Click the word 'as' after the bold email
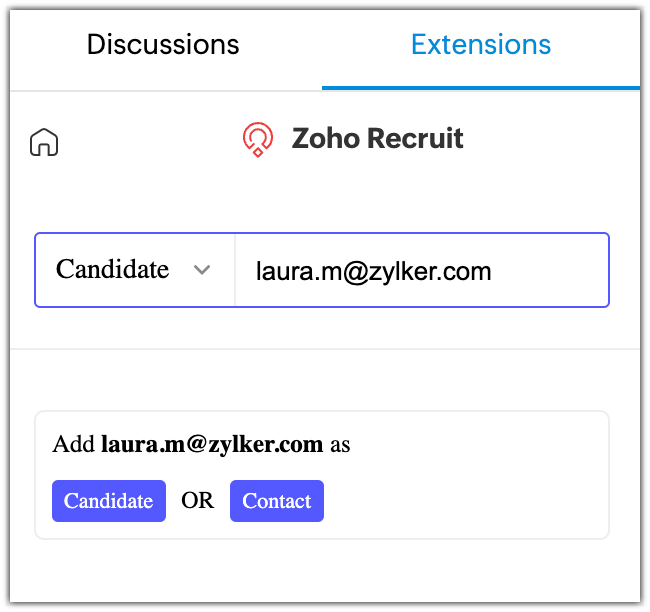This screenshot has width=650, height=612. pyautogui.click(x=340, y=444)
